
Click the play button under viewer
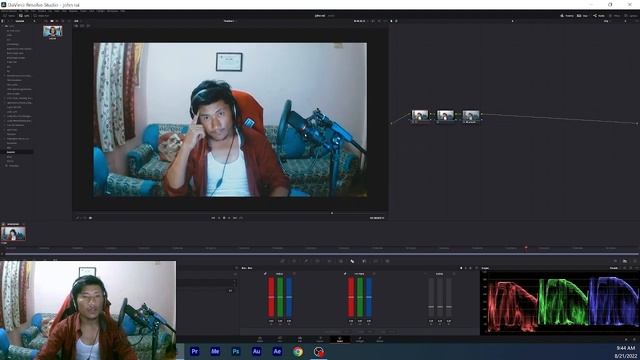click(229, 218)
